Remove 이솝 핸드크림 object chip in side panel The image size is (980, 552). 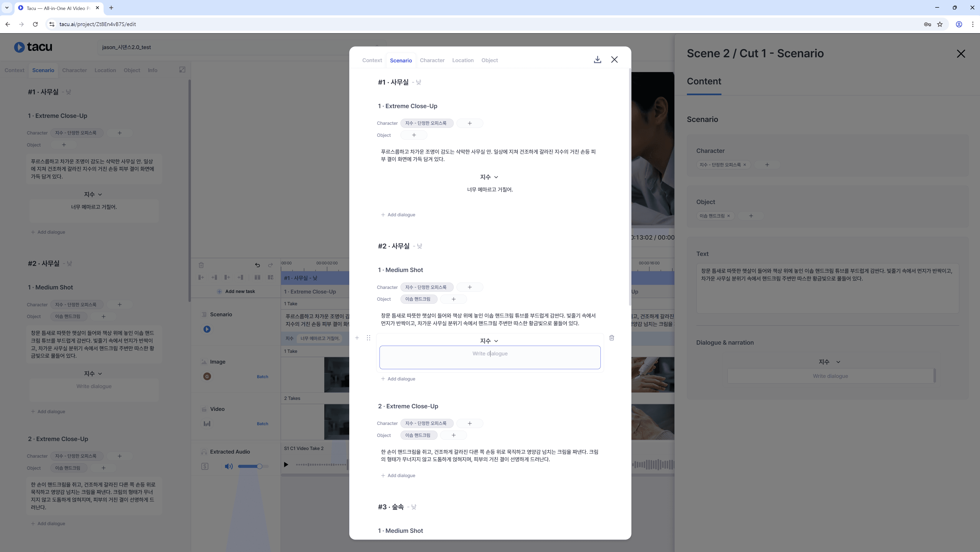pyautogui.click(x=729, y=216)
